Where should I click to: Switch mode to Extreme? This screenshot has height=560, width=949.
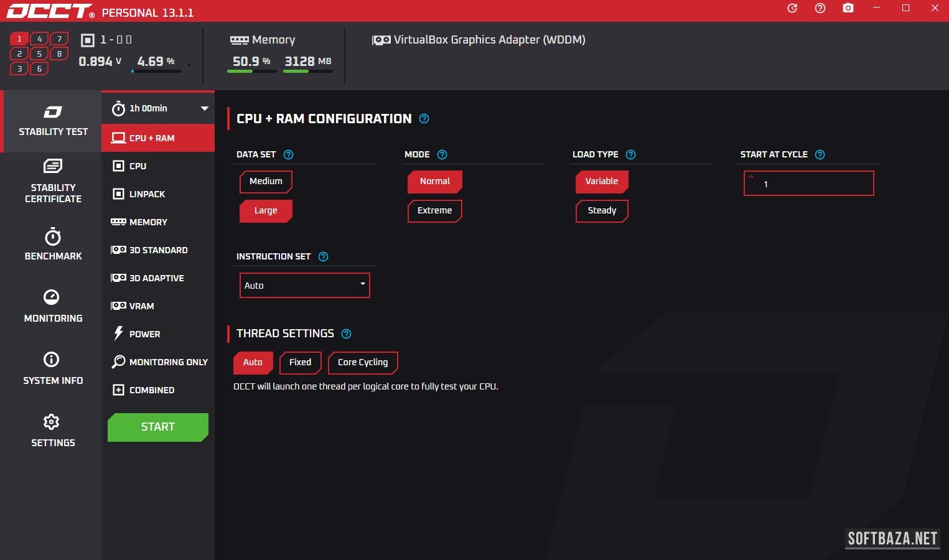coord(434,211)
